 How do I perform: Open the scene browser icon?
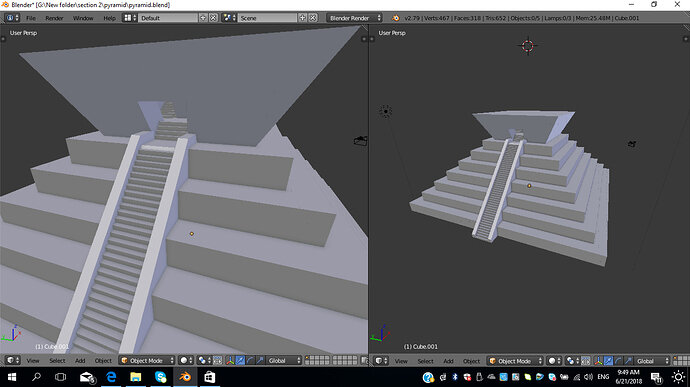[229, 18]
